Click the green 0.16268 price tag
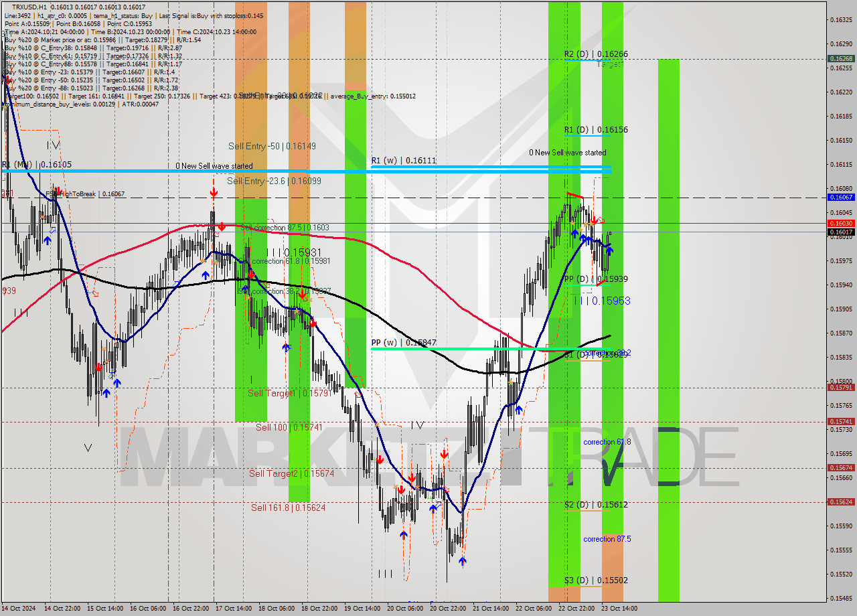This screenshot has height=616, width=857. coord(842,59)
